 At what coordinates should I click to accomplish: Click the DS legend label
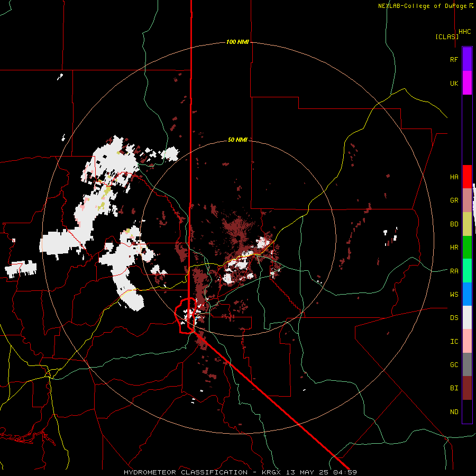454,318
